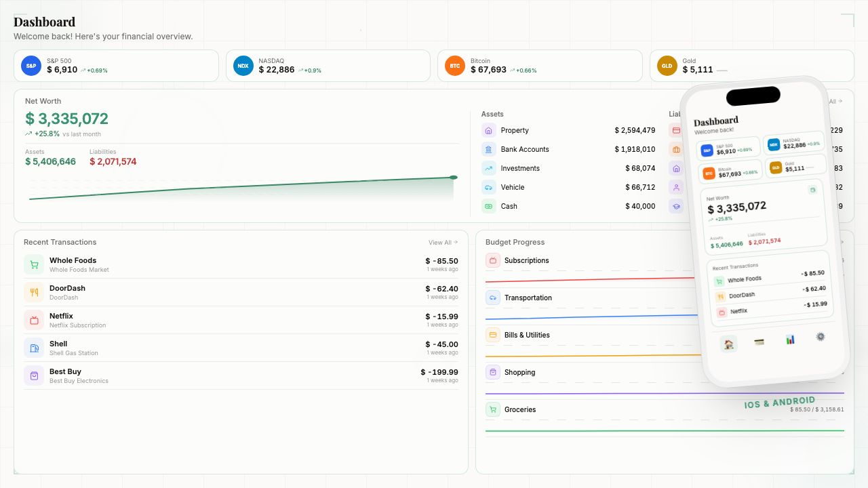Click the $ 2,071,574 liabilities total
The width and height of the screenshot is (868, 488).
[113, 161]
